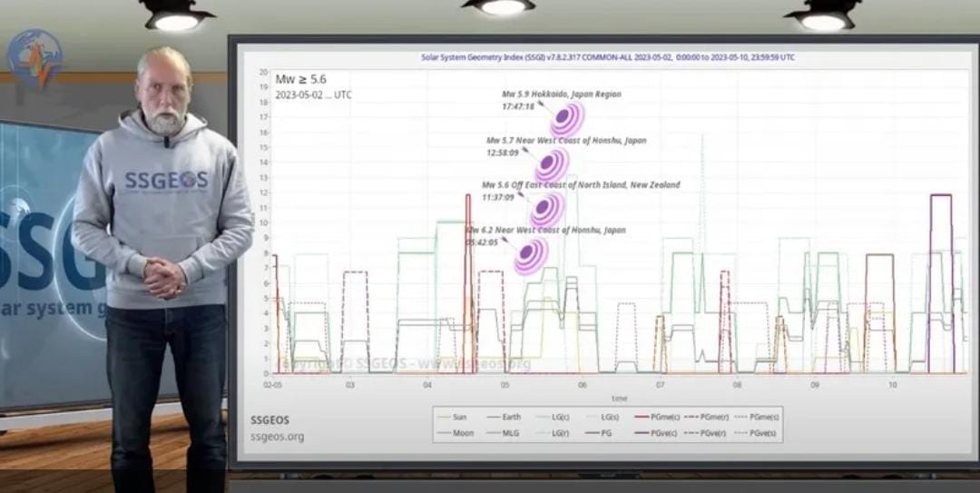Click the Mw 5.6 New Zealand earthquake marker
Screen dimensions: 980x493
coord(547,210)
